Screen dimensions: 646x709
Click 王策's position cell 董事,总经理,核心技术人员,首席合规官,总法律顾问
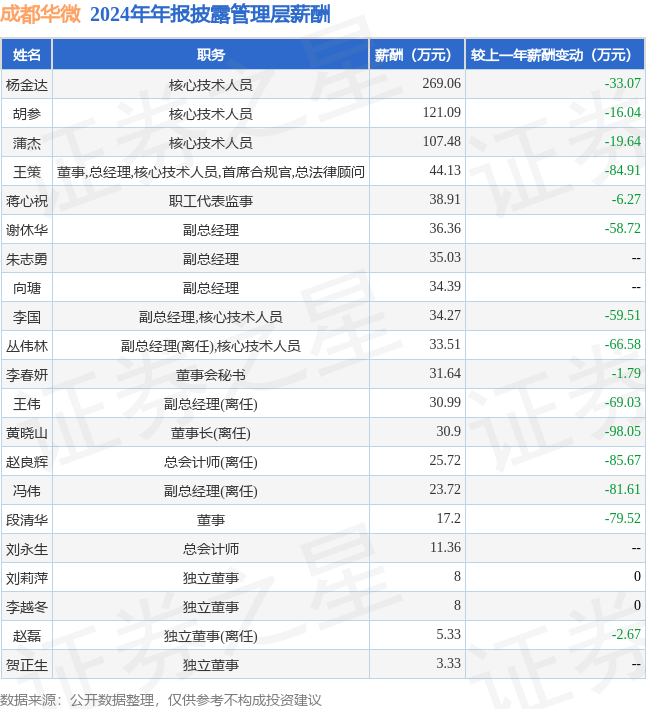pos(211,172)
